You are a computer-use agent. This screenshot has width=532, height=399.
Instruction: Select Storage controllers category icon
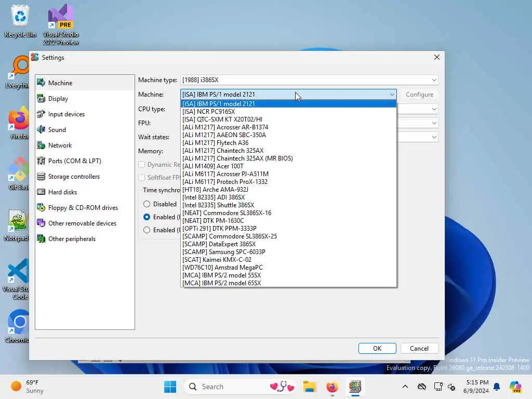(41, 177)
